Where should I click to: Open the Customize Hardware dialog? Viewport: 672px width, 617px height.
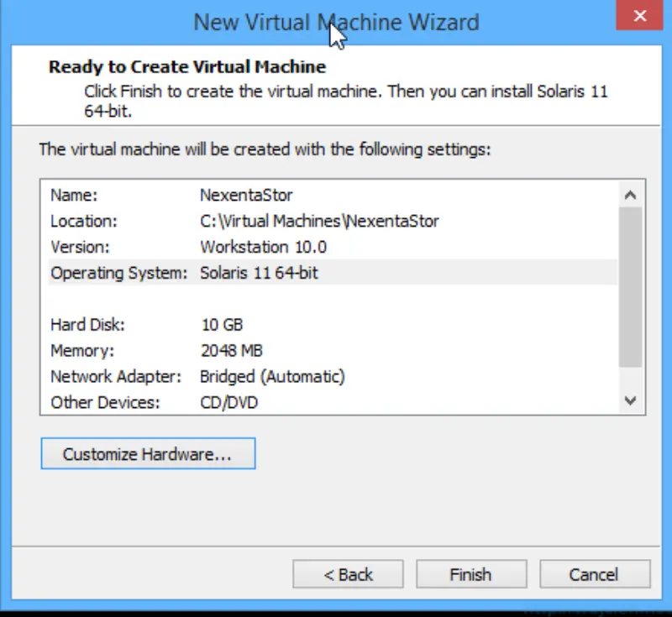(x=148, y=453)
